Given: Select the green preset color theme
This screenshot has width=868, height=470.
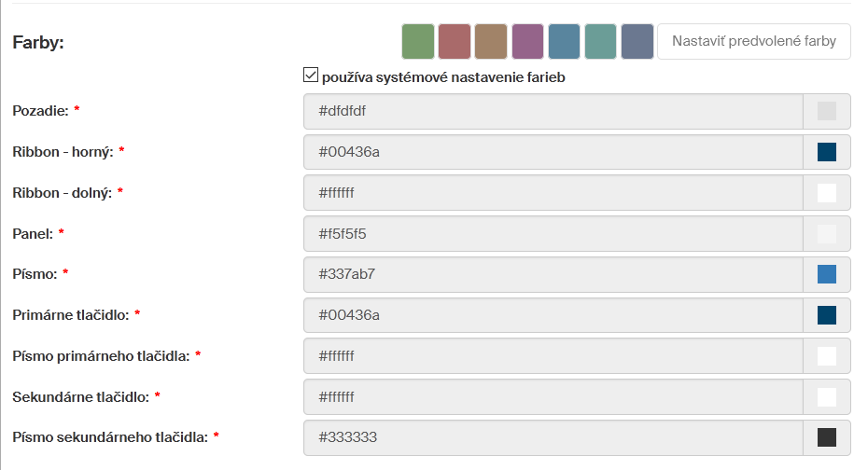Looking at the screenshot, I should 418,41.
